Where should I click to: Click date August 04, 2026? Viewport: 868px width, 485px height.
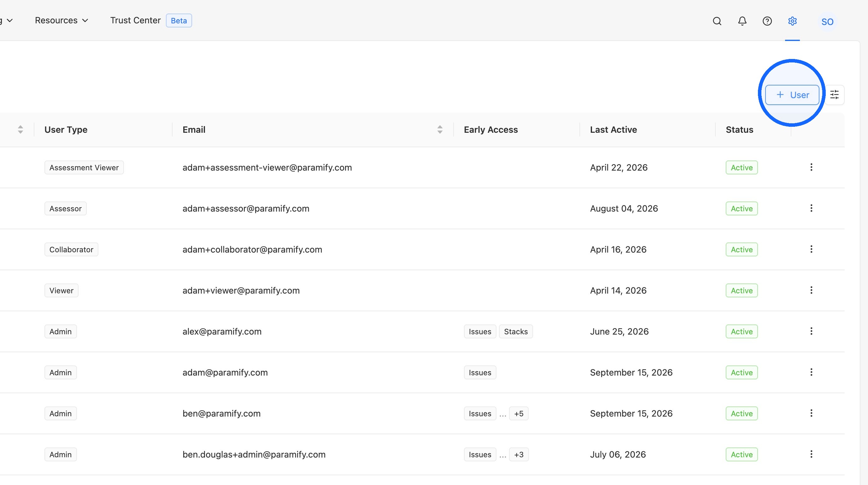pos(624,209)
